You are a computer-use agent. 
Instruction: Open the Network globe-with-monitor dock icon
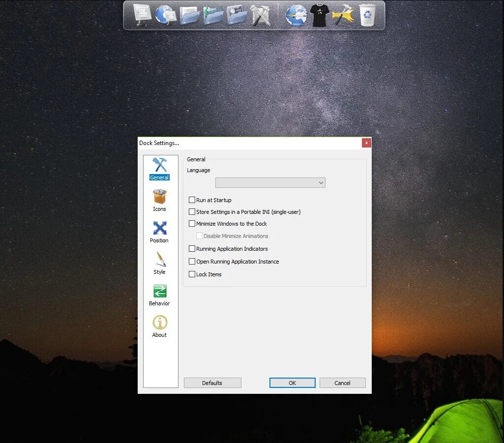pyautogui.click(x=166, y=15)
